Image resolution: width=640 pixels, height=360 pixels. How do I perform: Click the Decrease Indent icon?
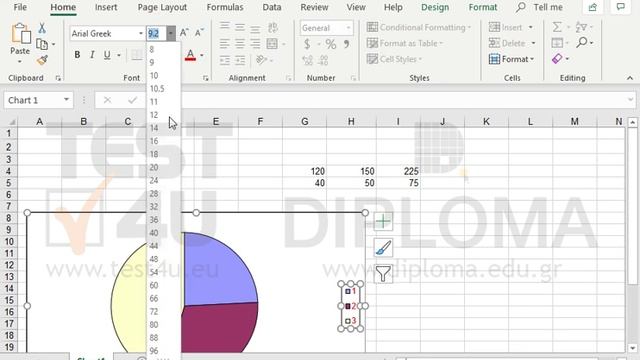(224, 61)
